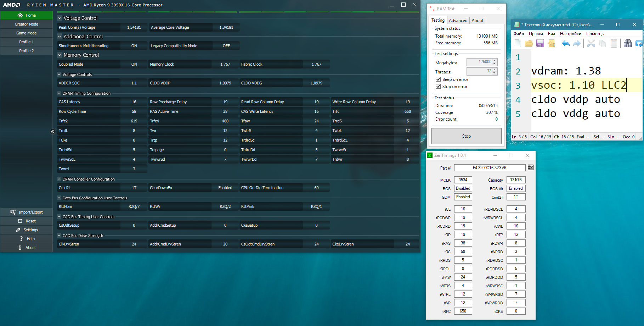Click the Import/Export icon in the sidebar

tap(13, 212)
